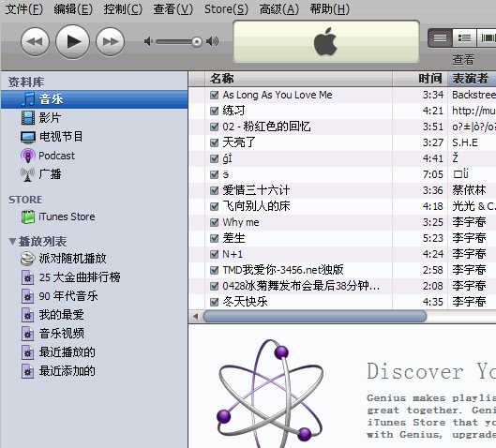Start playback with the Play button

[x=73, y=42]
